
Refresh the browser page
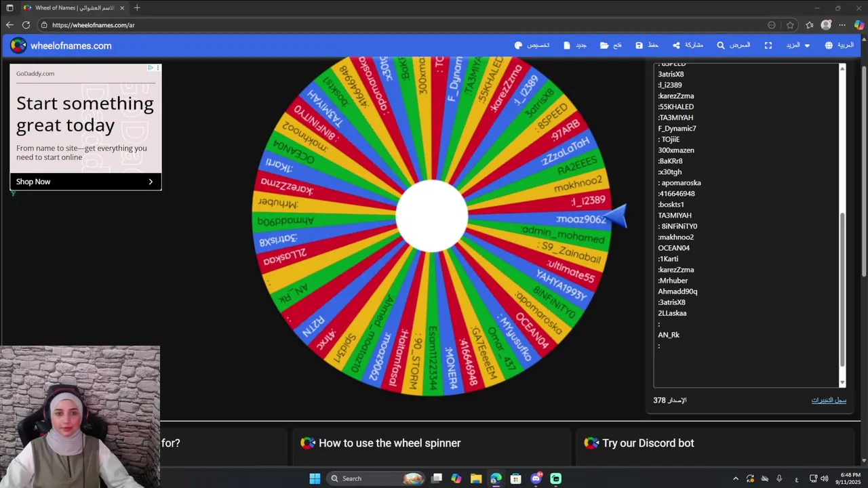click(26, 25)
